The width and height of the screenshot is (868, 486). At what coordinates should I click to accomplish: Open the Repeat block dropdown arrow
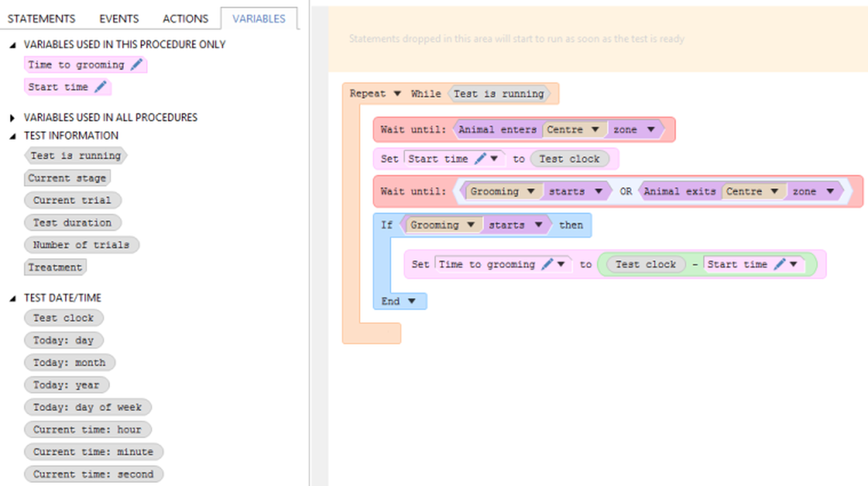397,93
